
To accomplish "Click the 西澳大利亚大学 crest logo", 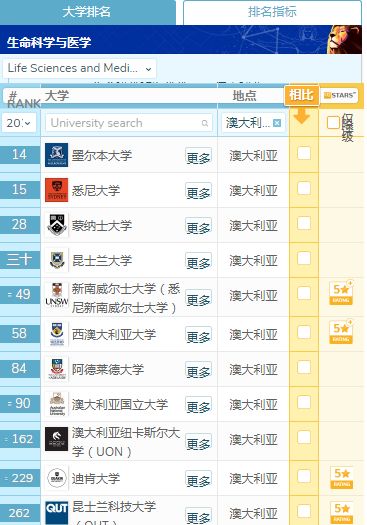I will pos(57,334).
